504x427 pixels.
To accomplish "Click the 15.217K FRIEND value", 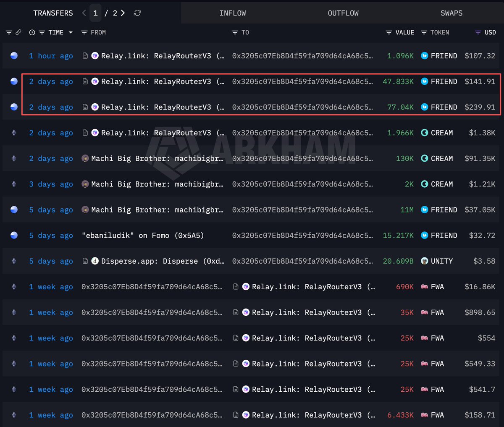I will [x=398, y=235].
